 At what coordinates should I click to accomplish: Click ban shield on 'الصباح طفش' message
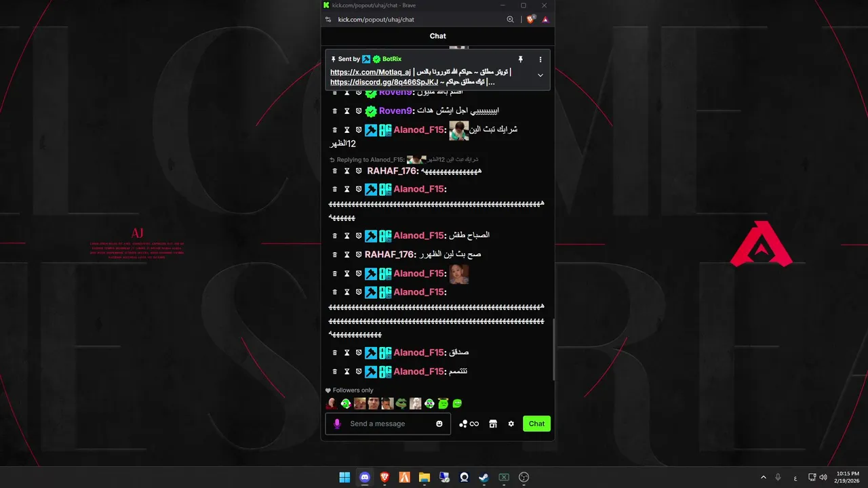pos(359,236)
